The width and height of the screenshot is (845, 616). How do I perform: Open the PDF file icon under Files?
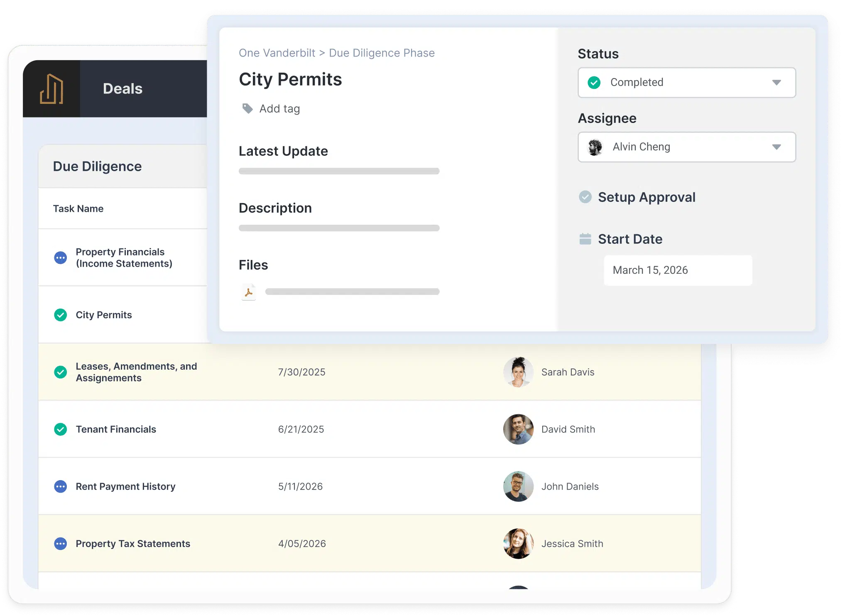(x=249, y=292)
